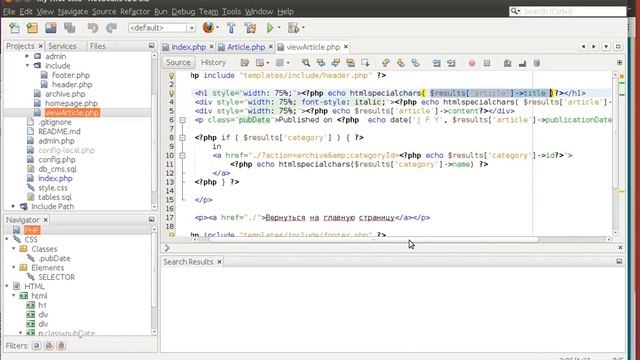Click the Debug Project icon
The image size is (640, 360).
click(x=293, y=28)
